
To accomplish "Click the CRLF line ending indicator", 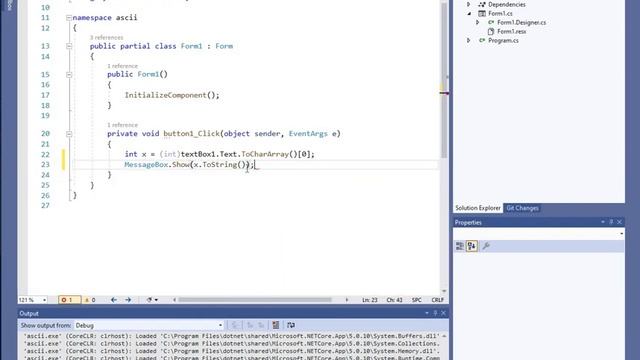I will [438, 300].
